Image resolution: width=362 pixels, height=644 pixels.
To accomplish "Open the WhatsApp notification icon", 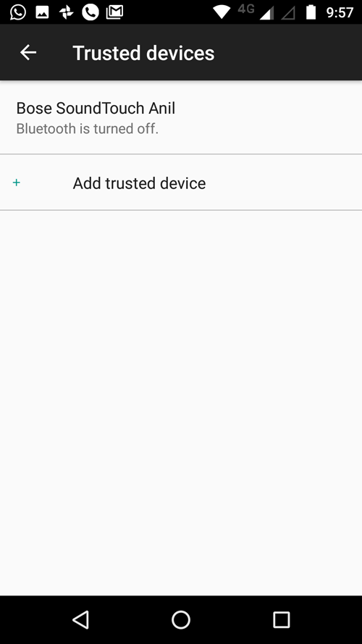I will point(18,12).
